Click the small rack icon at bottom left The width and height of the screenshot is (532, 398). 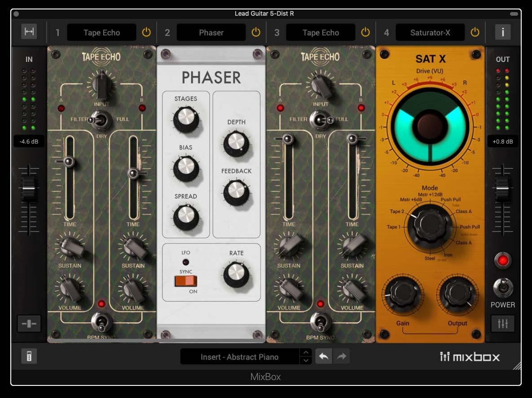29,356
